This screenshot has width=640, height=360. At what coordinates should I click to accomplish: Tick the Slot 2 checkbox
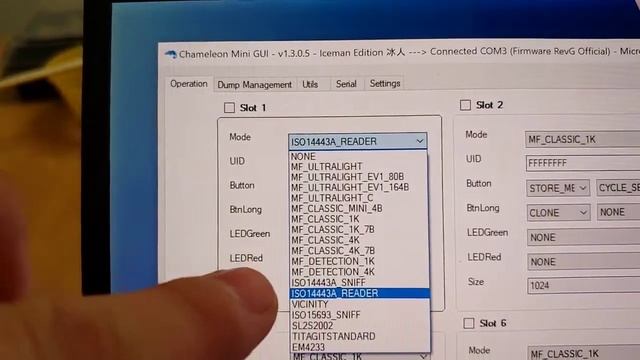pos(465,105)
